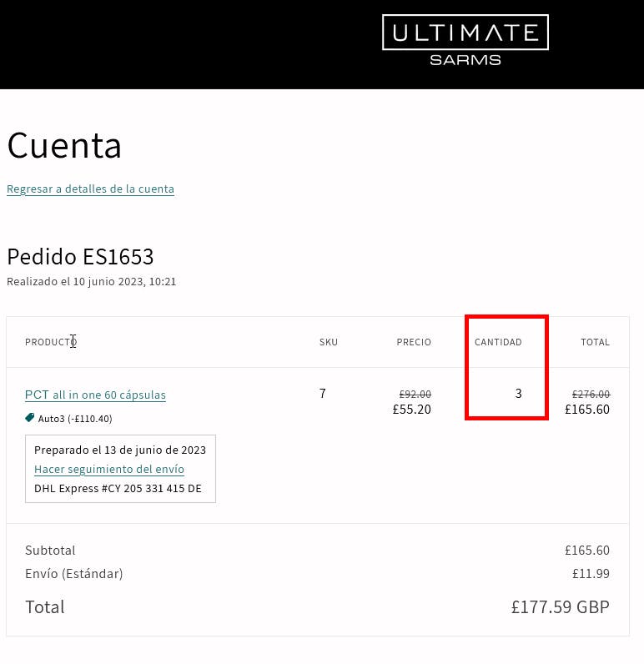Click the discount tag icon beside Auto3
This screenshot has width=644, height=664.
pyautogui.click(x=30, y=418)
